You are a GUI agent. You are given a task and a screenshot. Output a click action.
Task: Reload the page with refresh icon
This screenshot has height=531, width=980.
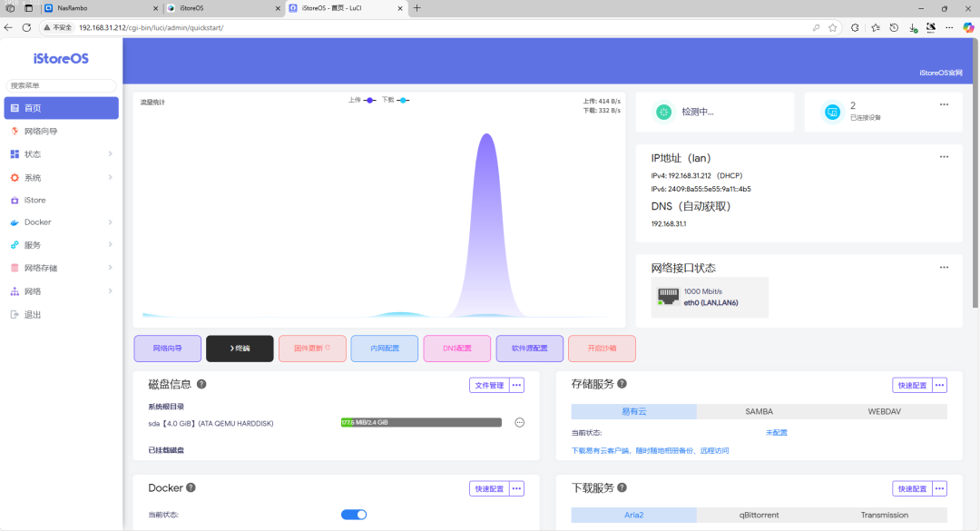point(26,27)
